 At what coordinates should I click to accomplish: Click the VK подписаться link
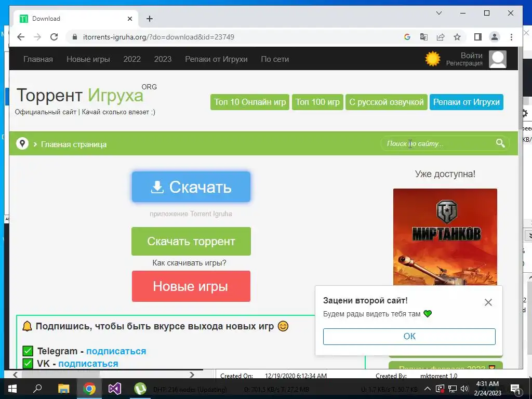[x=88, y=363]
